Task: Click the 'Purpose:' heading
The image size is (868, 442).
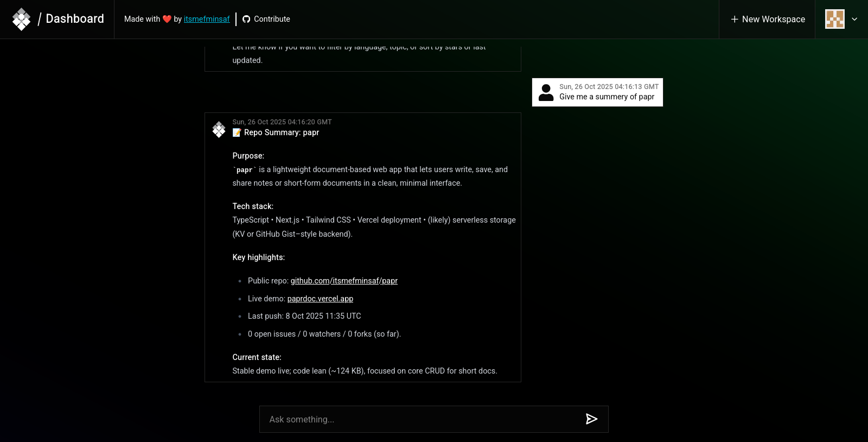Action: [x=248, y=156]
